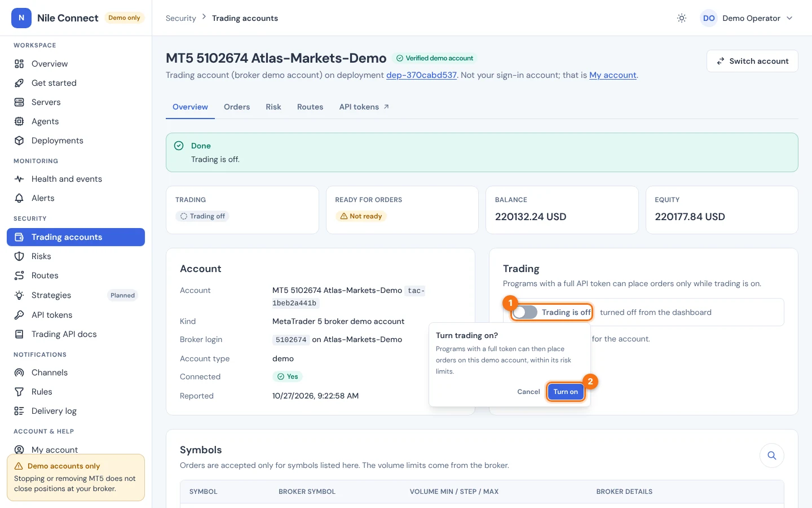Switch to the Orders tab
Viewport: 812px width, 508px height.
pos(237,107)
